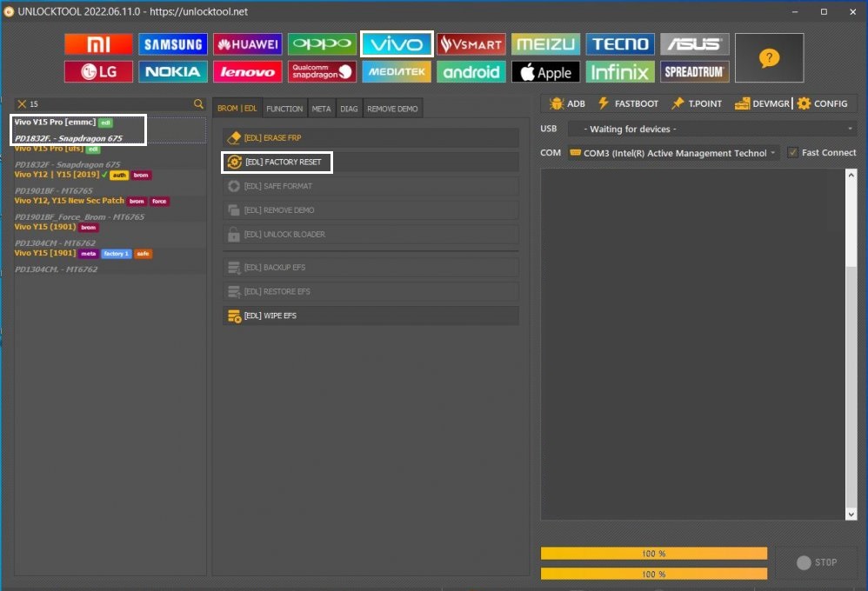
Task: Switch to the REMOVE DEMO tab
Action: (x=392, y=109)
